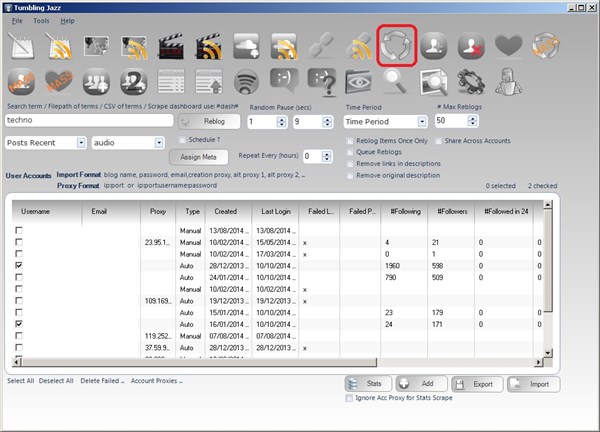Click the table list icon
The height and width of the screenshot is (432, 600).
(171, 81)
